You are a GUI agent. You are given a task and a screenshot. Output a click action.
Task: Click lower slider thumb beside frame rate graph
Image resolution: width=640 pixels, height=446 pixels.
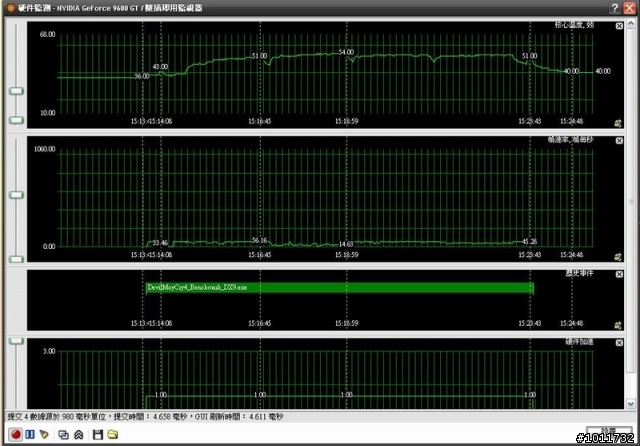point(16,259)
